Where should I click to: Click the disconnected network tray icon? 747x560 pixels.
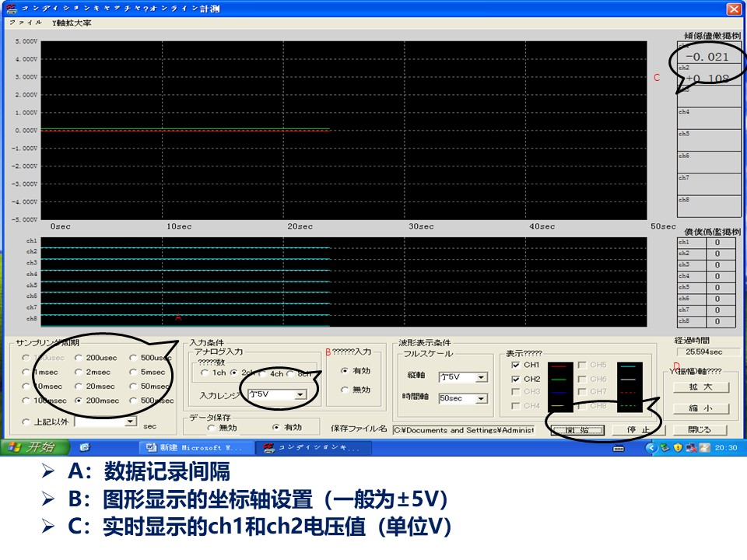coord(690,448)
